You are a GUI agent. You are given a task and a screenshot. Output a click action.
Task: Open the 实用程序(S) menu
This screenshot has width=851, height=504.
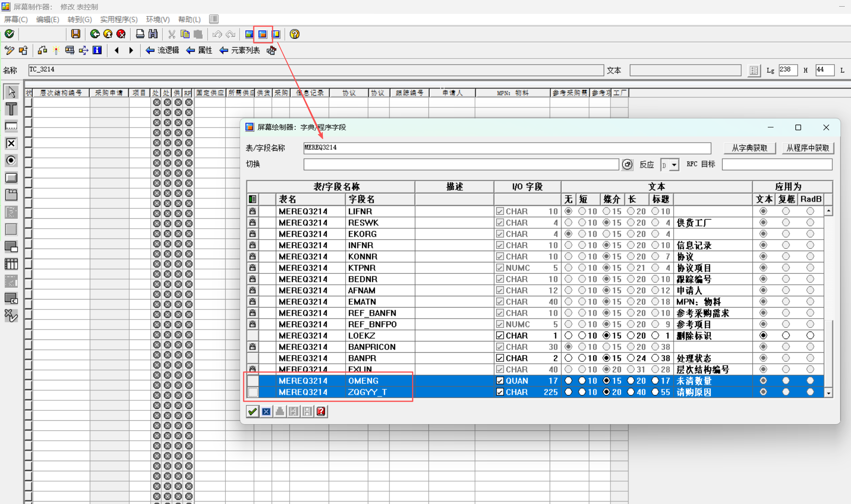click(x=119, y=19)
